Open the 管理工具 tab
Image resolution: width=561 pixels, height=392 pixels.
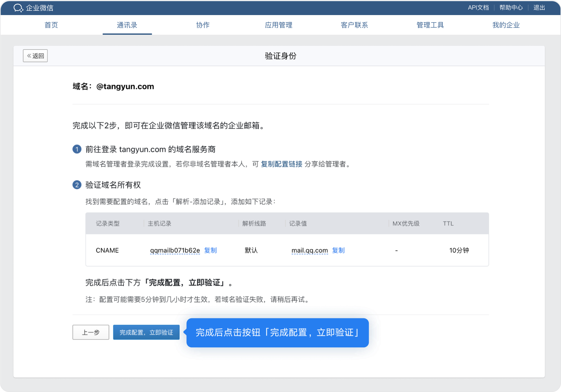(430, 25)
